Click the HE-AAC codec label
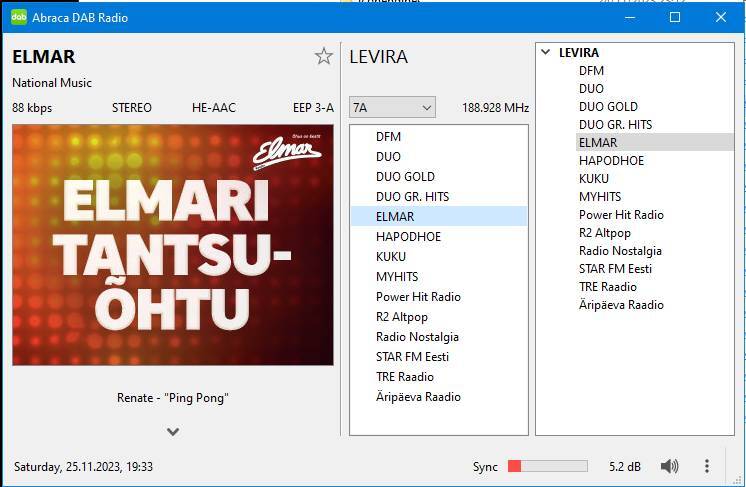The image size is (746, 487). coord(214,108)
